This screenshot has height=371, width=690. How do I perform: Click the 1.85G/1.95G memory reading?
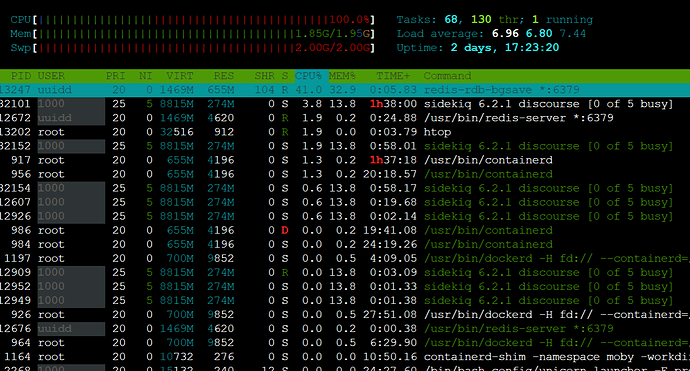[332, 34]
